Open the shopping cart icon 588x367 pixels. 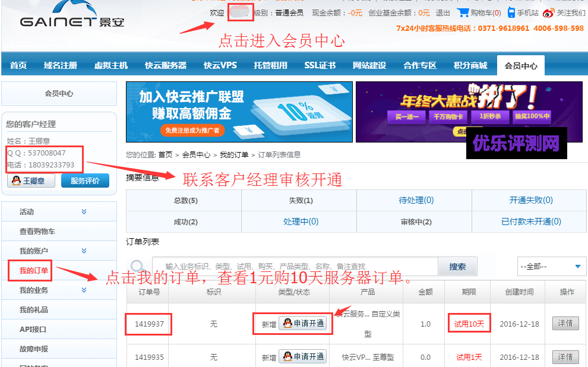(x=463, y=12)
